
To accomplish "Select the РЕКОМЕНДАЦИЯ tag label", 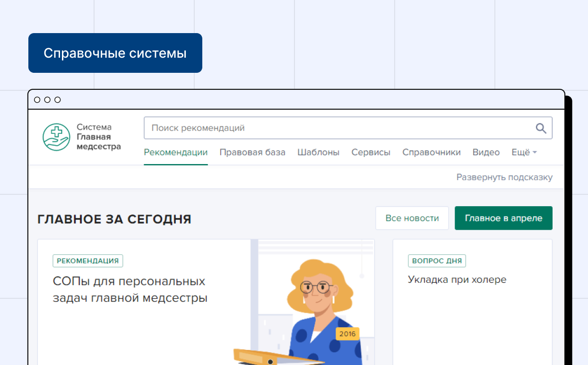I will (x=88, y=261).
